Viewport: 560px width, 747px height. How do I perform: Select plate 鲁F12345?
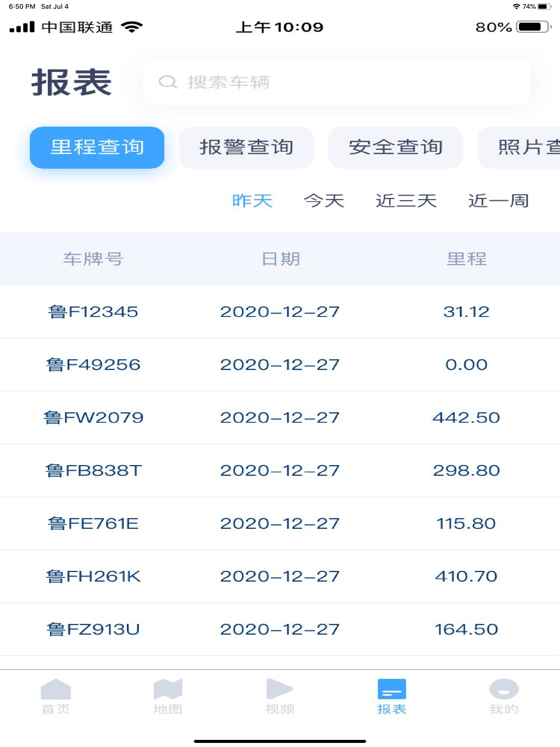(x=93, y=312)
